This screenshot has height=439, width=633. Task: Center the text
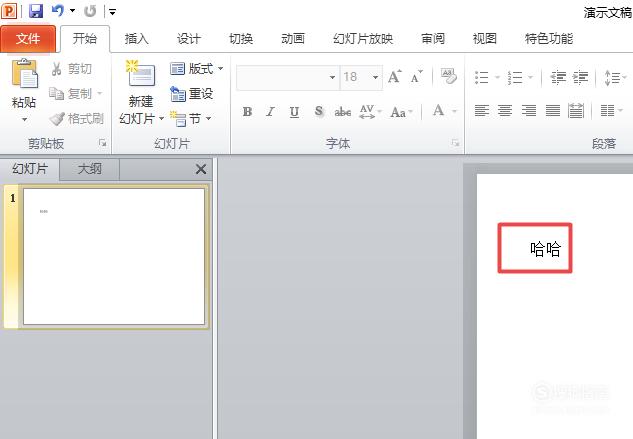[505, 111]
